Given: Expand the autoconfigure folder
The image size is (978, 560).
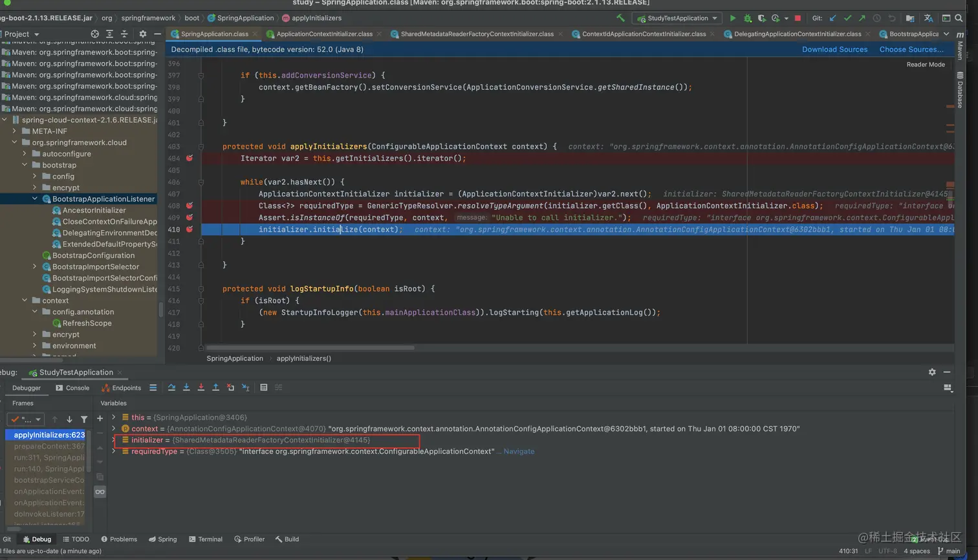Looking at the screenshot, I should coord(25,153).
